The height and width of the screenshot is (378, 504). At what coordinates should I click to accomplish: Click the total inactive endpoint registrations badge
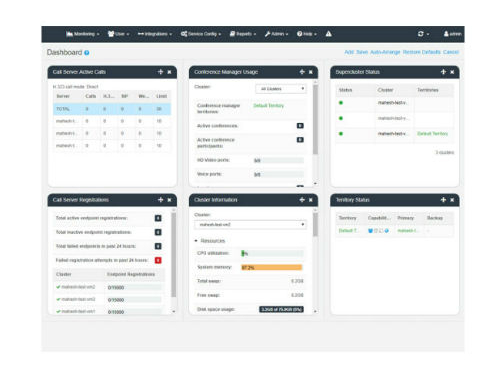pyautogui.click(x=158, y=232)
